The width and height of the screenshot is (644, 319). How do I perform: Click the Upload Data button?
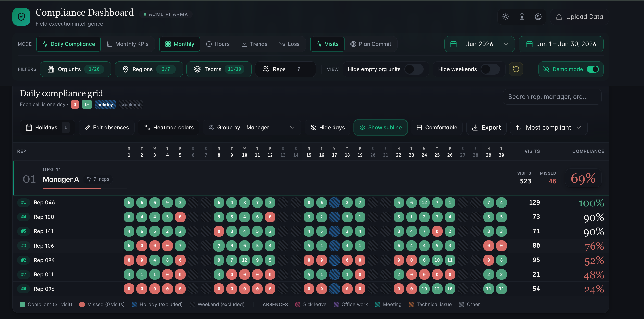(579, 17)
